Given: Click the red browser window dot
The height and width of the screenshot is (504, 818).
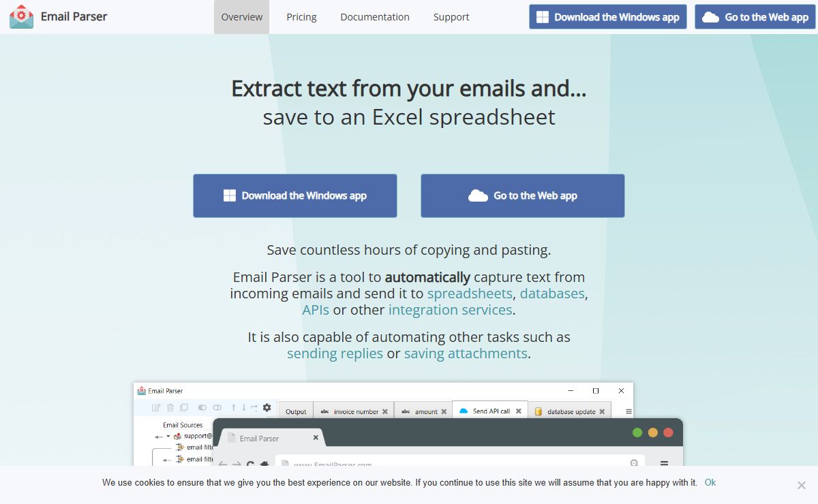Looking at the screenshot, I should [x=669, y=432].
